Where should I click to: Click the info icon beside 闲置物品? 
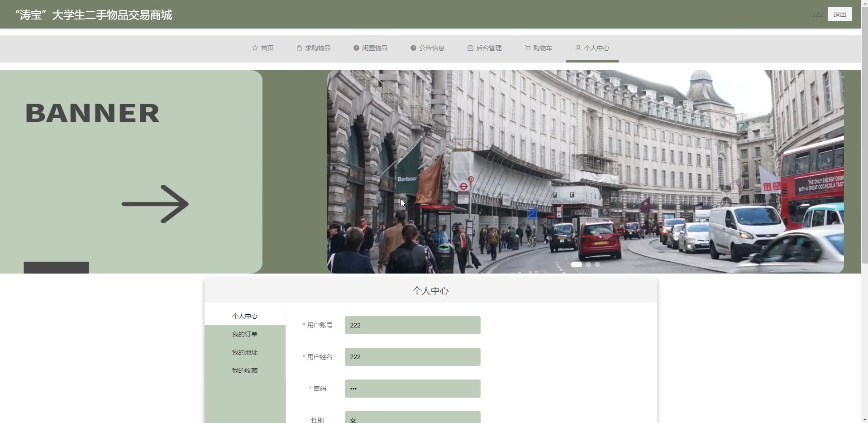pos(356,48)
